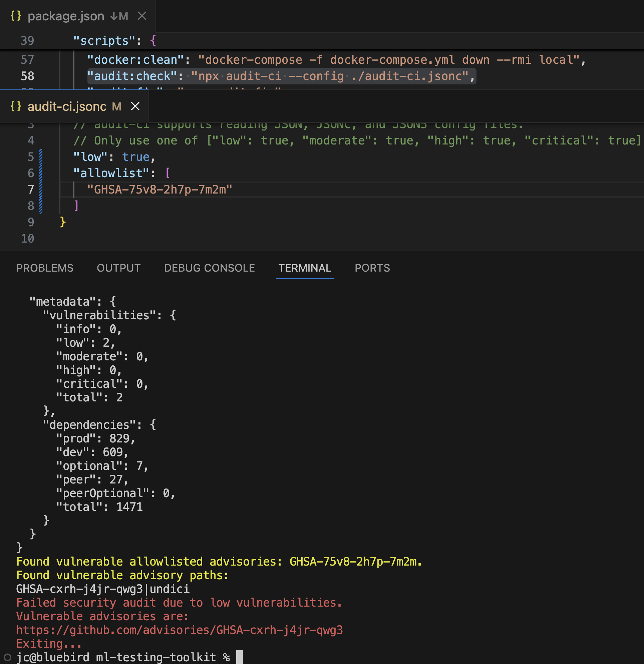
Task: Click the "allowlist" key in audit-ci.jsonc
Action: tap(111, 173)
